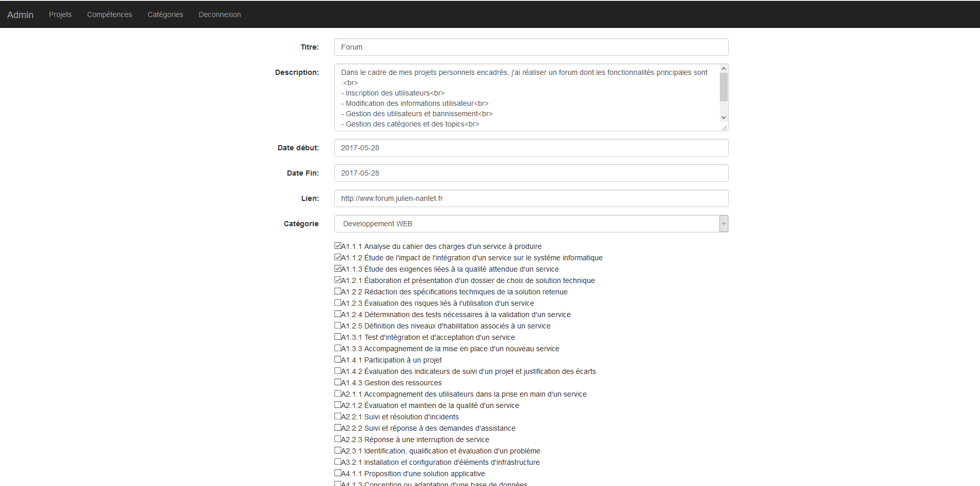Screen dimensions: 980x486
Task: Open Catégories menu item
Action: [165, 14]
